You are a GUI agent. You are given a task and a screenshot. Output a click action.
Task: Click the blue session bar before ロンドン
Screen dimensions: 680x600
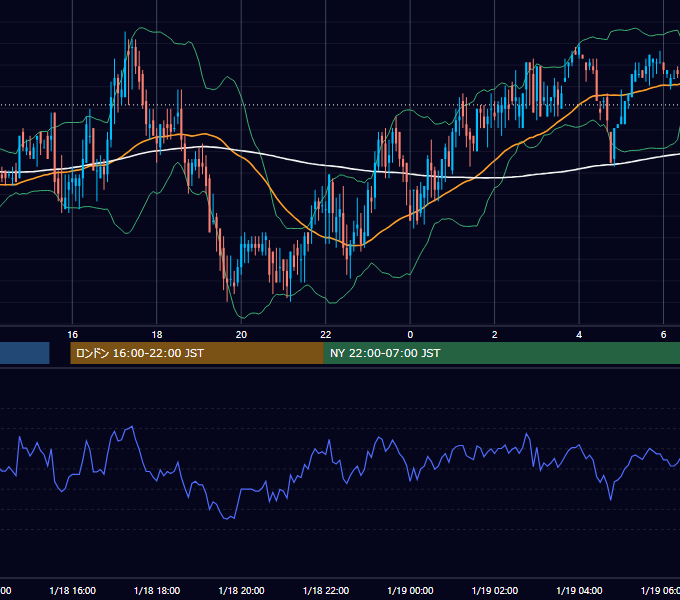(x=25, y=353)
